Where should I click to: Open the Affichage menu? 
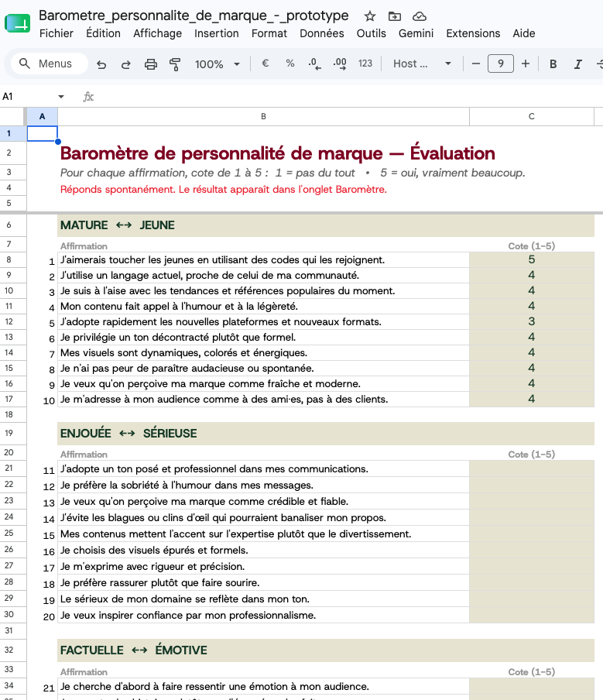click(158, 33)
